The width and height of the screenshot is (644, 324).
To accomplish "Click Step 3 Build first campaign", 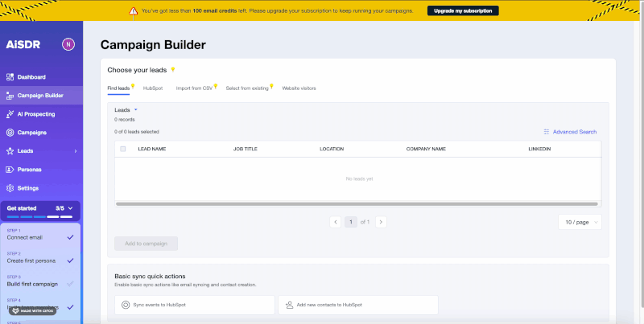I will (40, 281).
